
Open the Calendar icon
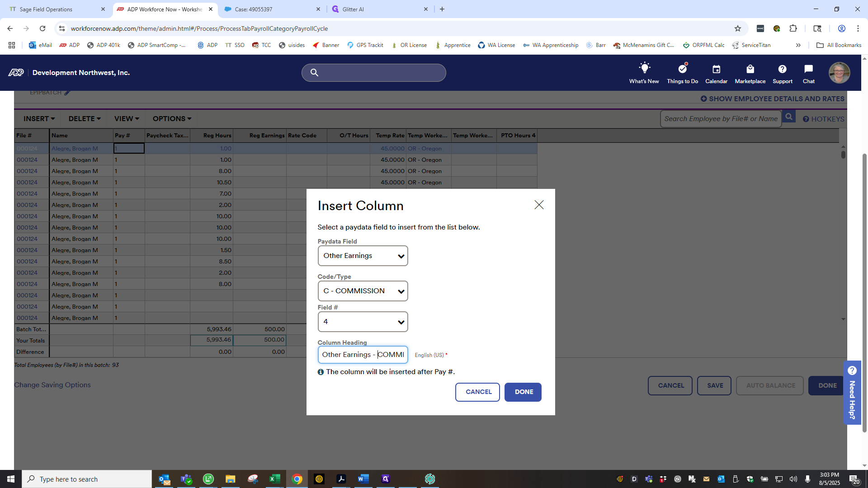716,73
